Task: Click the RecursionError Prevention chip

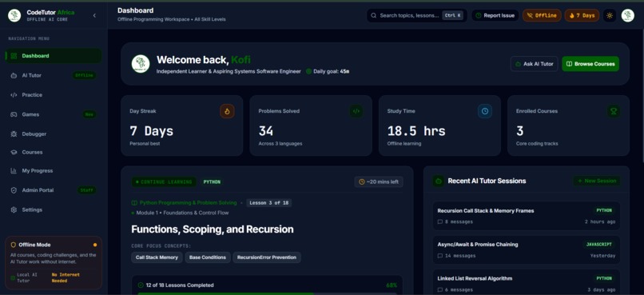Action: (x=267, y=257)
